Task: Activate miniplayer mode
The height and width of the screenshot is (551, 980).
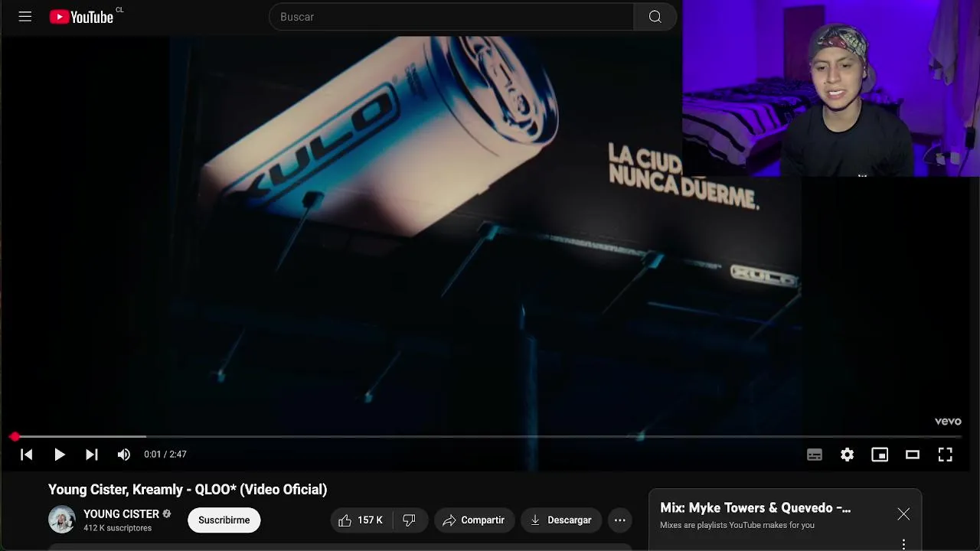Action: (x=880, y=455)
